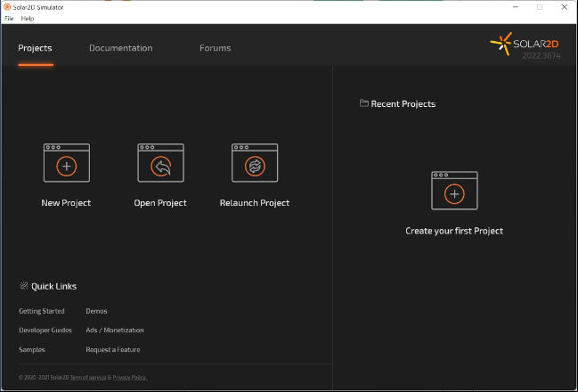
Task: Open the Request a Feature link
Action: pyautogui.click(x=113, y=349)
